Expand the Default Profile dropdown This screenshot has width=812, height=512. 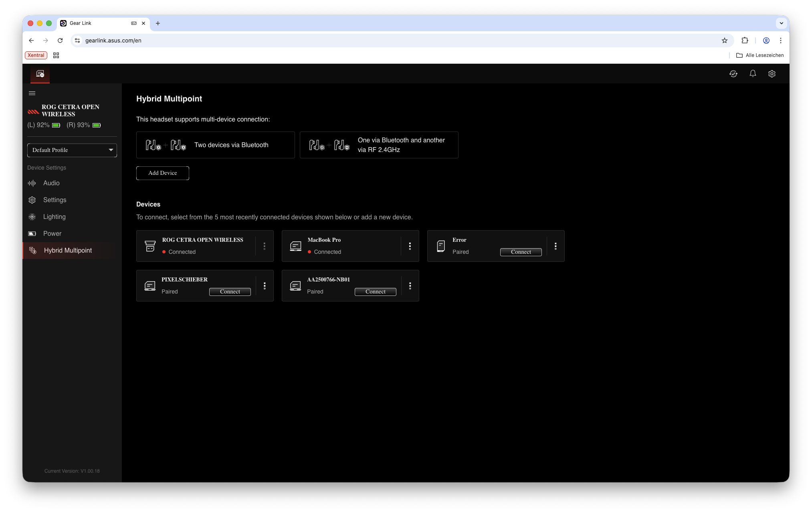[x=72, y=150]
